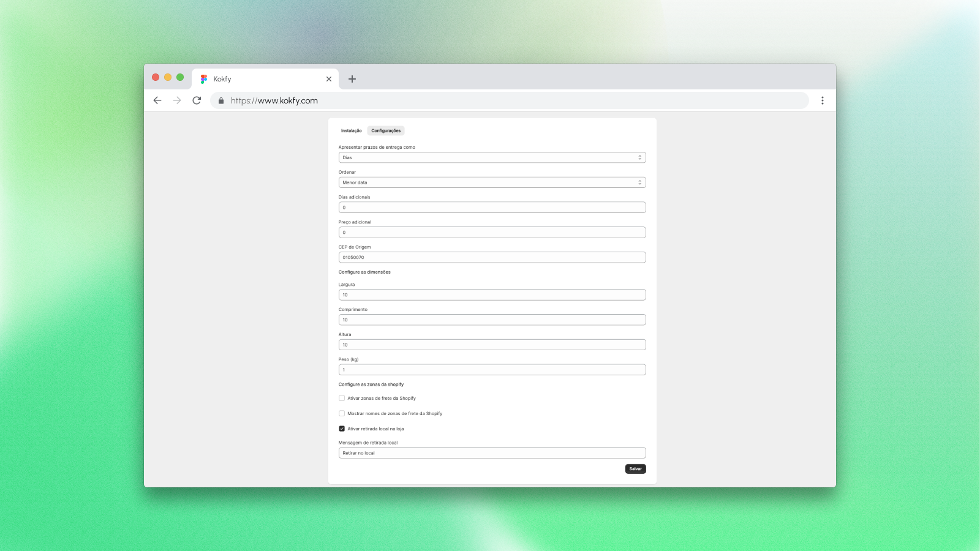
Task: Switch to the Instalação tab
Action: point(350,130)
